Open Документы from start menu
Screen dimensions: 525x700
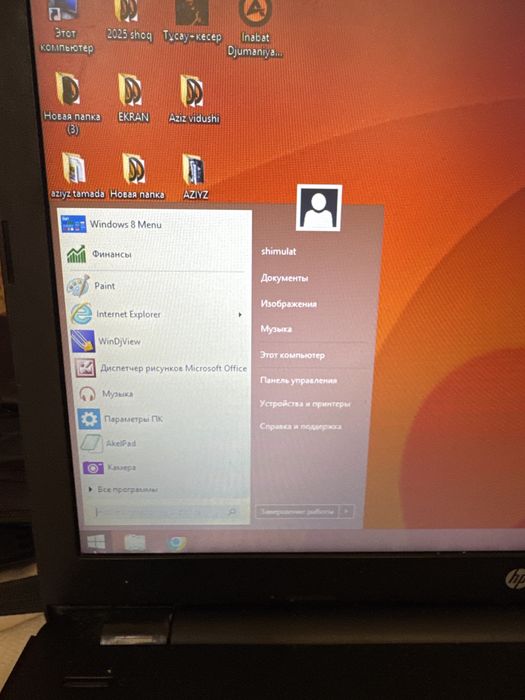[284, 278]
